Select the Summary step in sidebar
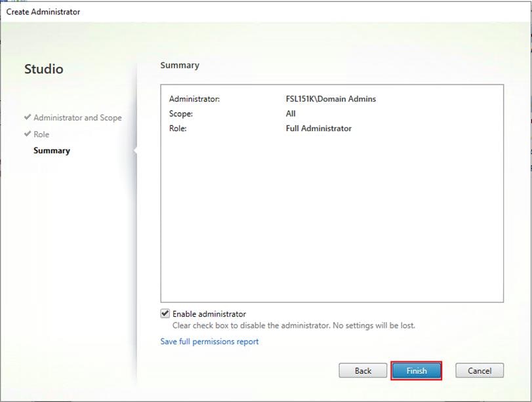532x402 pixels. tap(51, 150)
